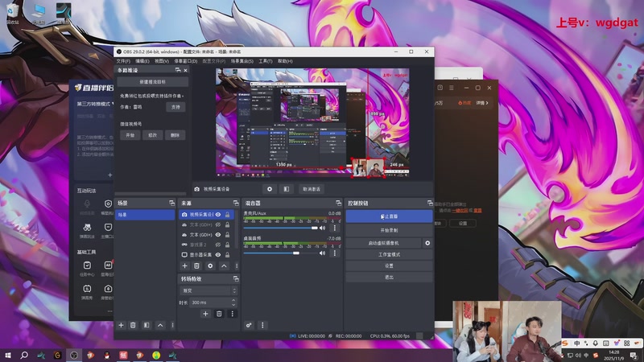Remove the selected source with the Sources trash icon
644x362 pixels.
(x=196, y=266)
